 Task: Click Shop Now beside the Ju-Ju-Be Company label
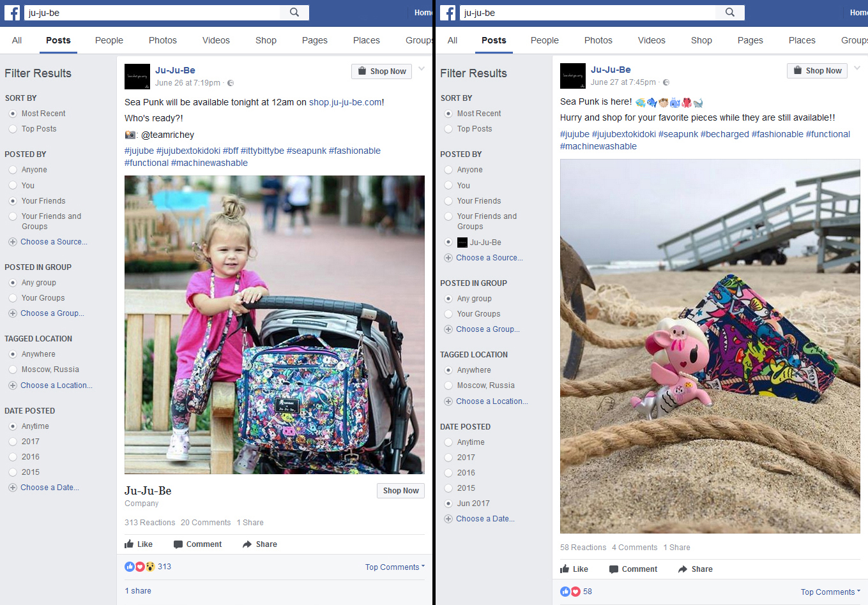[400, 491]
